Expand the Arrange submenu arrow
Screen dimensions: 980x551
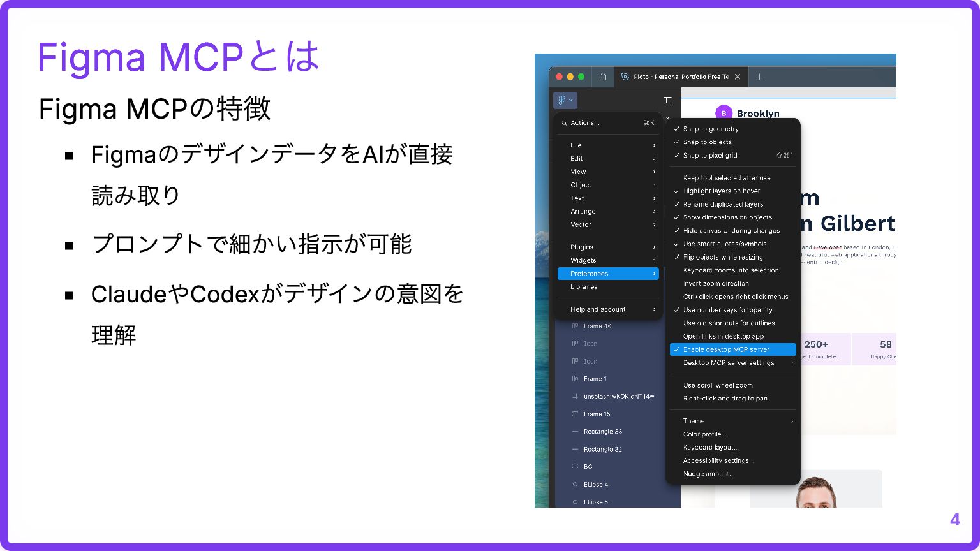click(x=655, y=211)
